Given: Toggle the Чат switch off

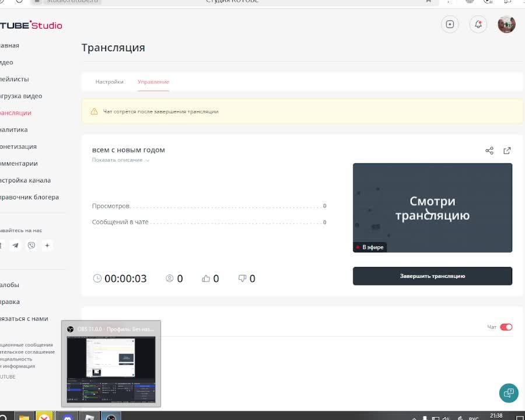Looking at the screenshot, I should 506,327.
